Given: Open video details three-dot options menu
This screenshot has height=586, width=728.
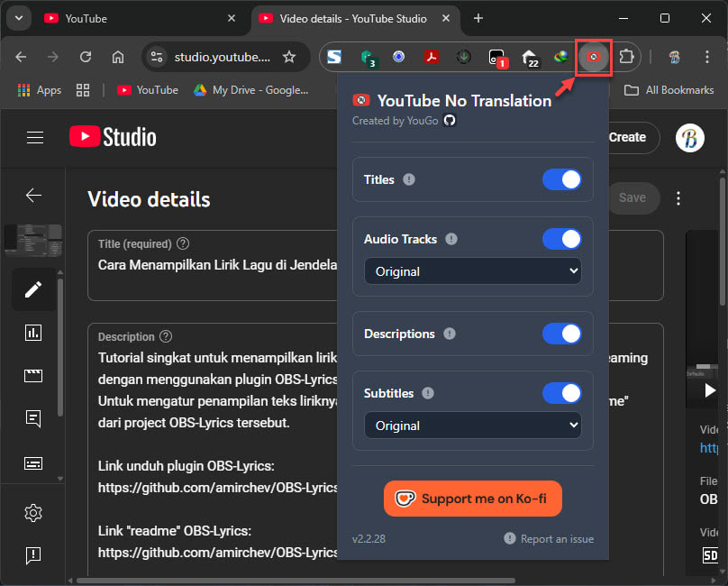Looking at the screenshot, I should (678, 198).
